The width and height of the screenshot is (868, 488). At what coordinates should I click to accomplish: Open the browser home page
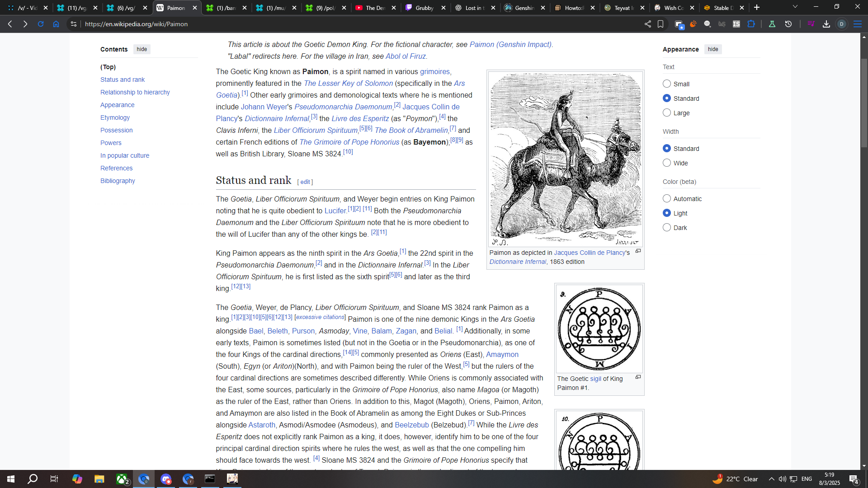56,24
